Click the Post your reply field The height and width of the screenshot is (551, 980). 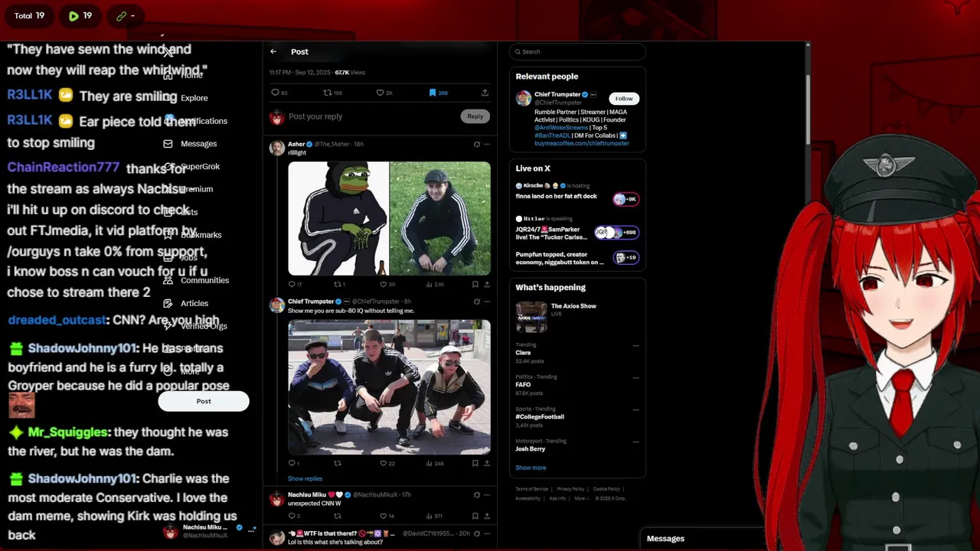tap(371, 116)
